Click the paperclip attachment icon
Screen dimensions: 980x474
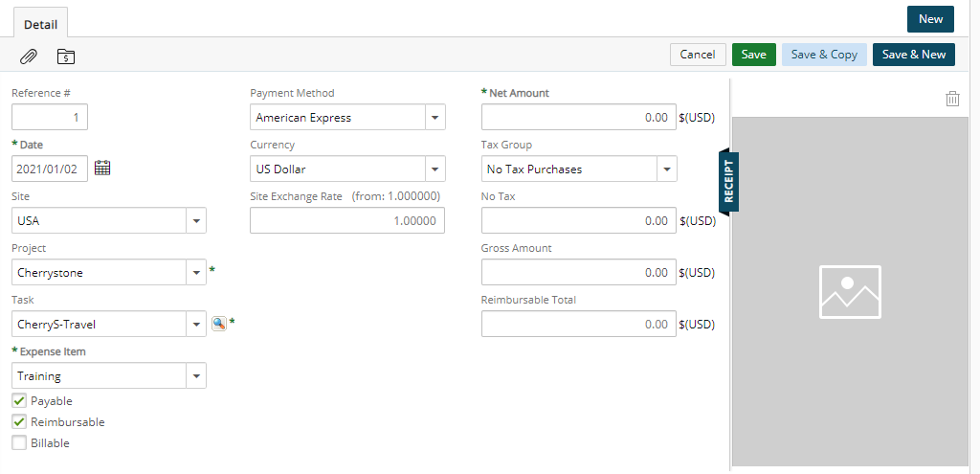pos(28,56)
